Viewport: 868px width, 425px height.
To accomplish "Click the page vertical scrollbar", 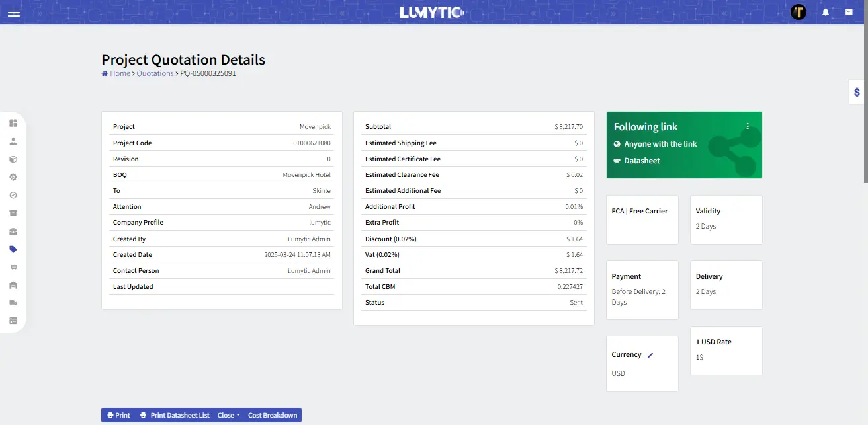I will pyautogui.click(x=865, y=99).
